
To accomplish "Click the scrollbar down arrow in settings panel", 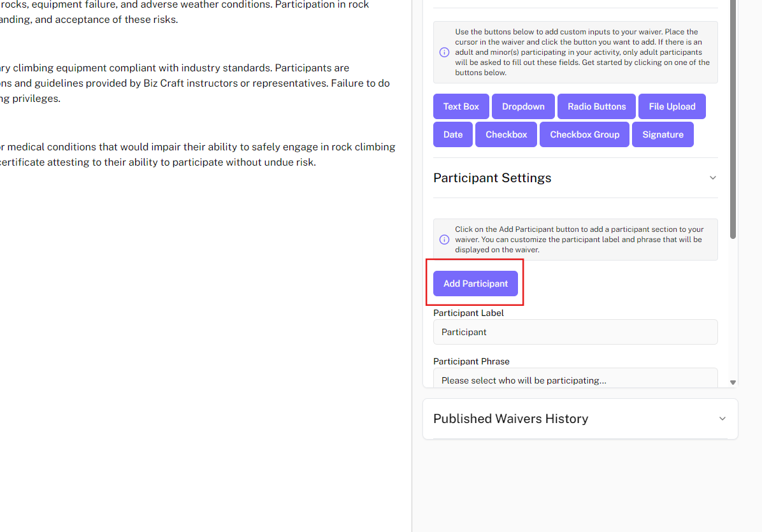I will coord(733,382).
